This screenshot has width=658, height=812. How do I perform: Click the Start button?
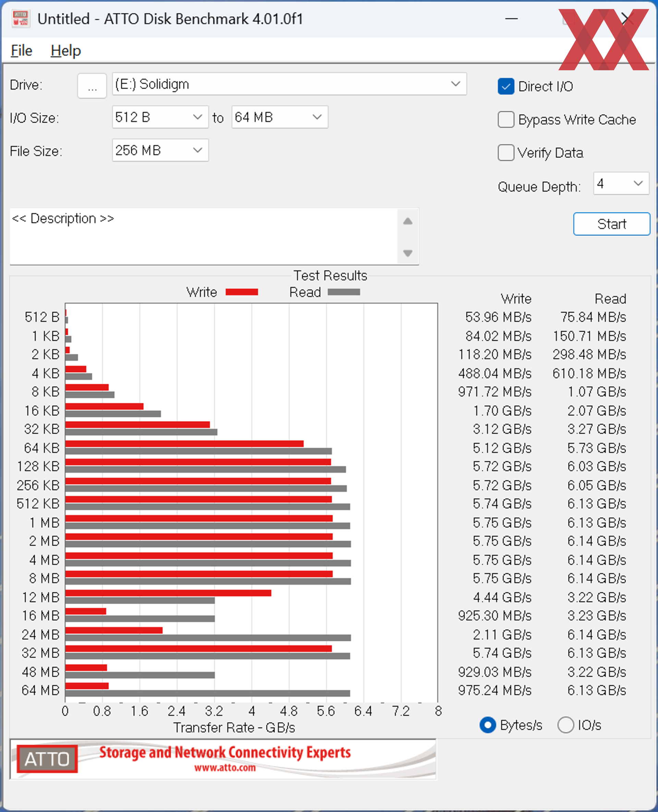click(x=612, y=224)
